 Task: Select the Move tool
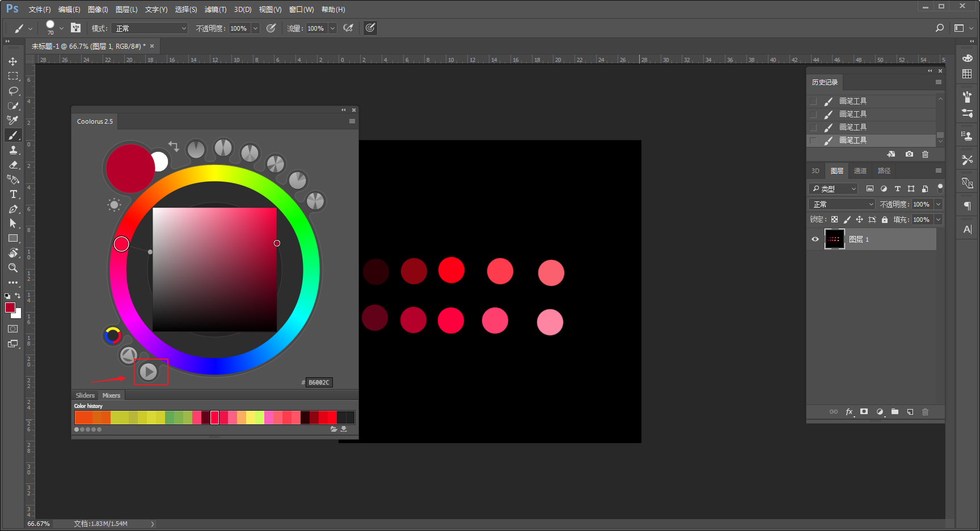13,61
